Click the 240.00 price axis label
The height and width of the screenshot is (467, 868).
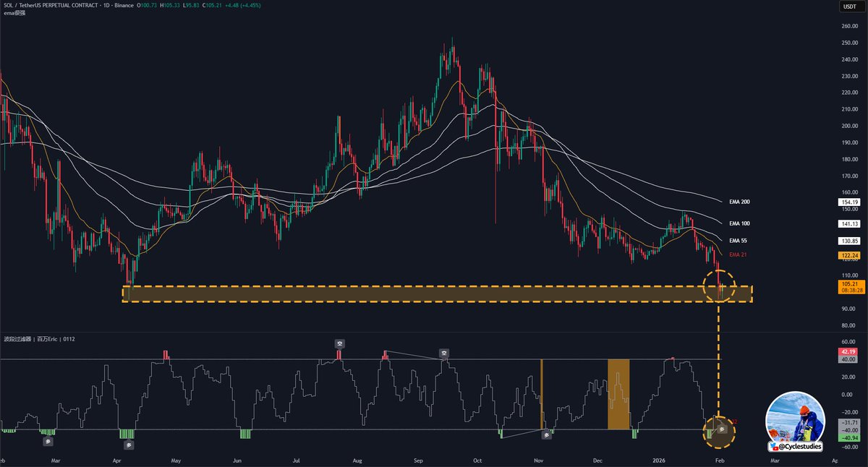click(x=849, y=59)
